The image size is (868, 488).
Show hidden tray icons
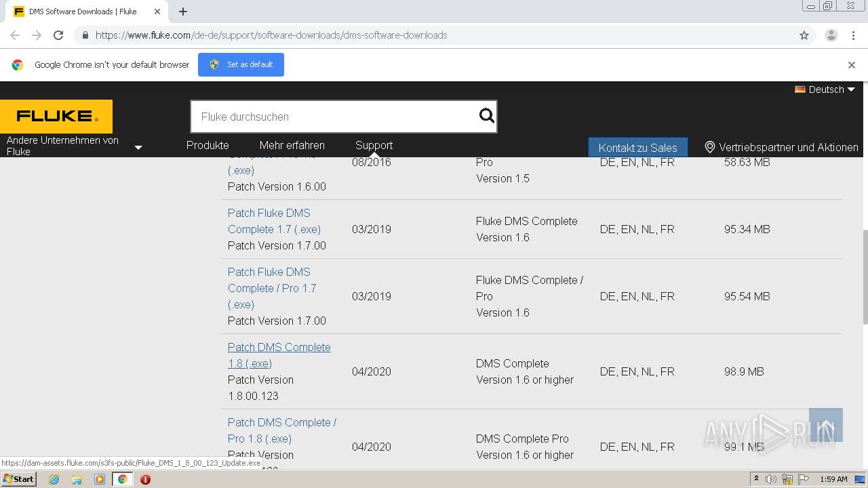756,479
